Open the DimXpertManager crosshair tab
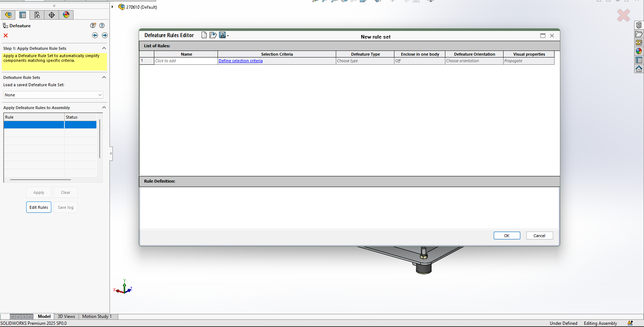 pyautogui.click(x=52, y=15)
